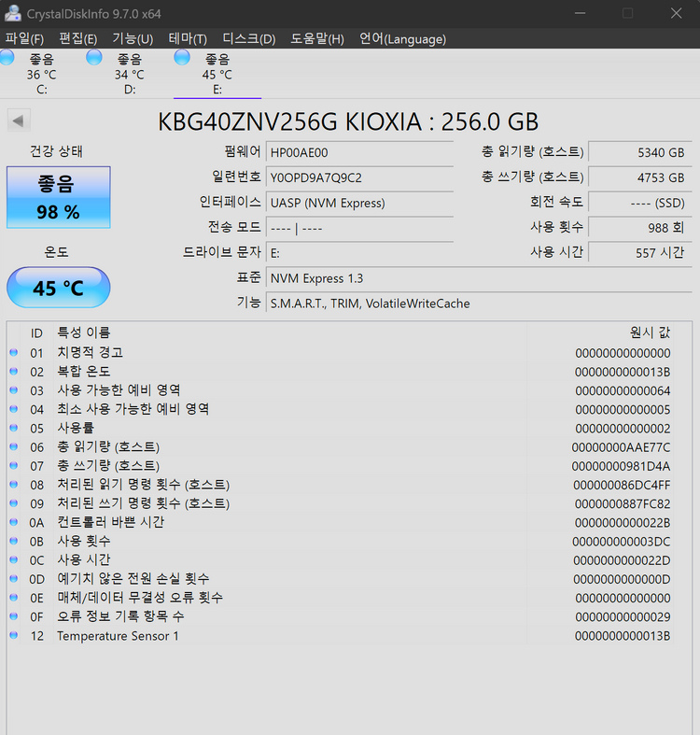Select the 매체/데이터 무결성 오류 횟수 row
700x735 pixels.
(x=341, y=598)
